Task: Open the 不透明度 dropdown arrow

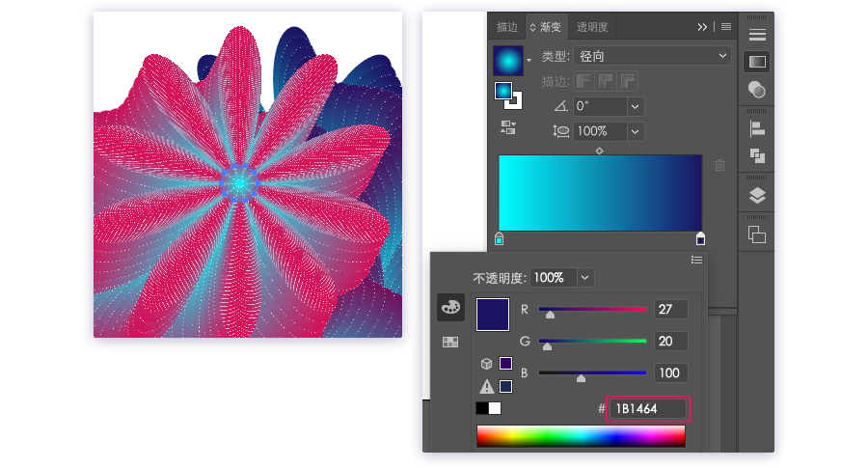Action: [585, 278]
